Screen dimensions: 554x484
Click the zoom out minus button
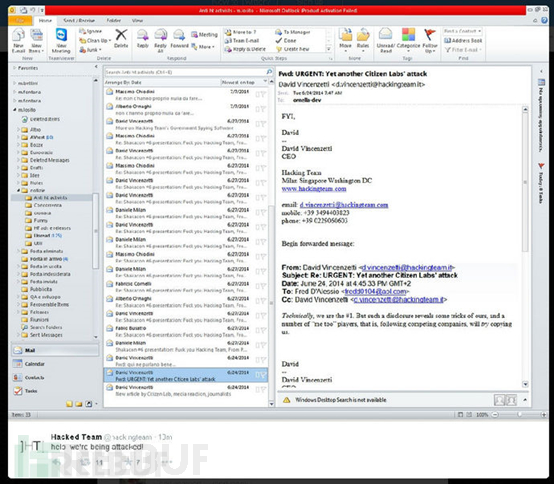tap(495, 415)
